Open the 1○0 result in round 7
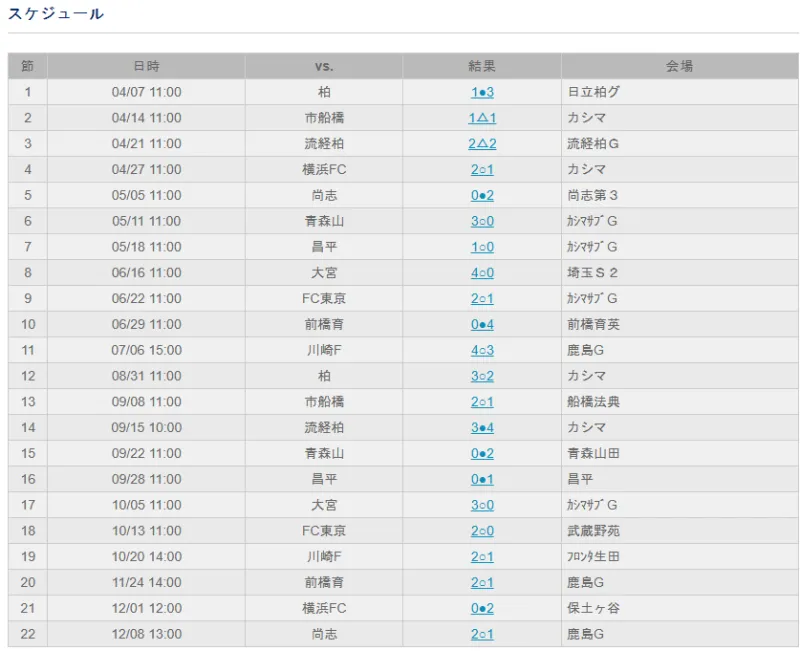This screenshot has width=800, height=651. (482, 247)
